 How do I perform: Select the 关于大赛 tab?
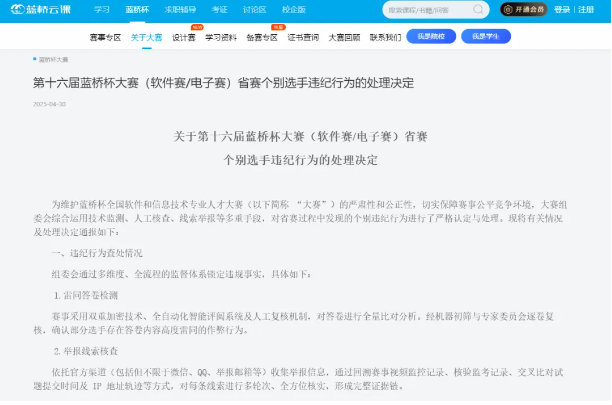[146, 37]
